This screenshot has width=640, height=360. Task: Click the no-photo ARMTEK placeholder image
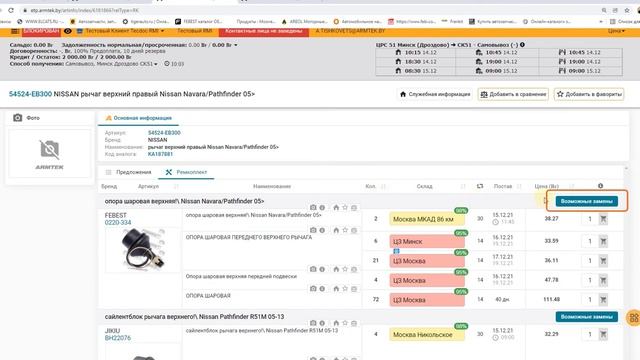tap(49, 154)
